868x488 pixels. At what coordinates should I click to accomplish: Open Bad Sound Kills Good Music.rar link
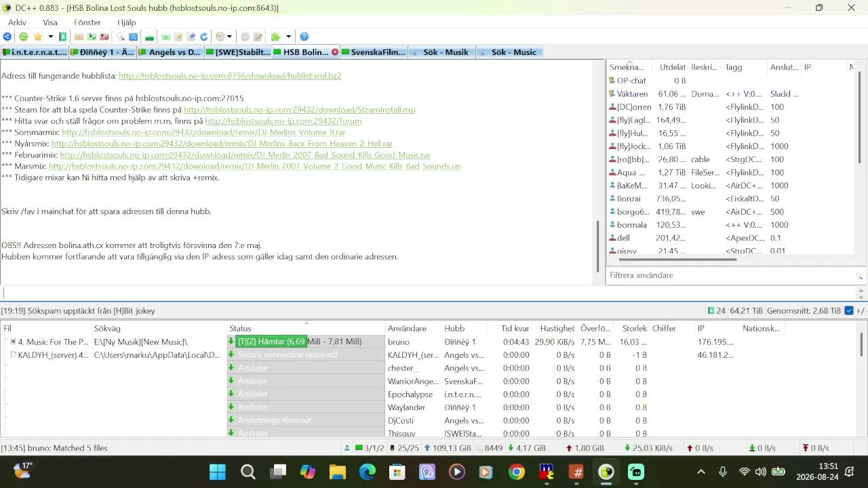[x=245, y=155]
